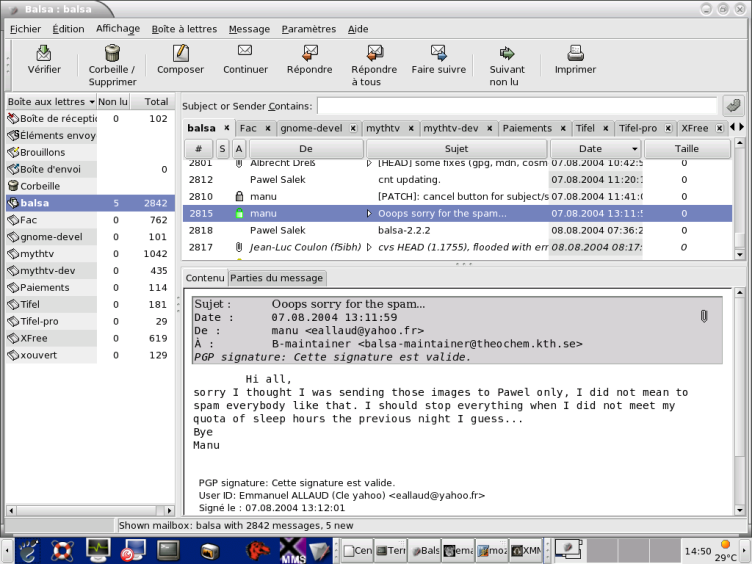Close the gnome-devel mailbox tab
Screen dimensions: 752x564
[x=352, y=128]
